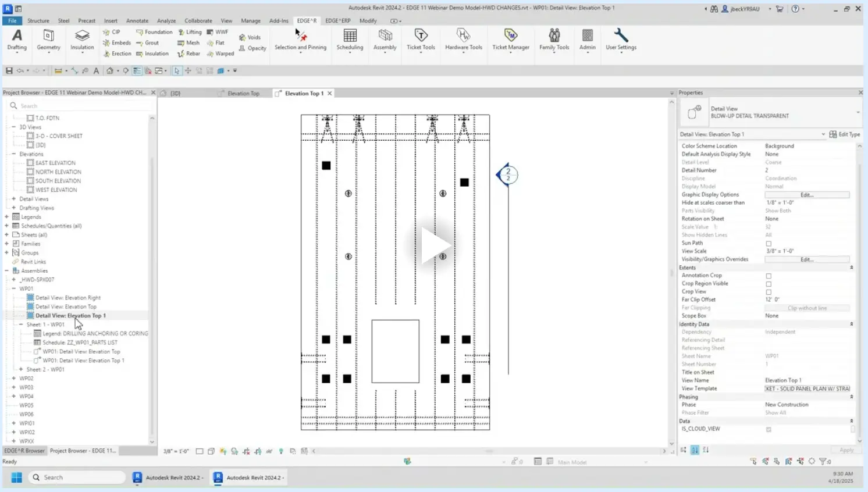The width and height of the screenshot is (868, 492).
Task: Click the Project Browser search field
Action: click(80, 106)
